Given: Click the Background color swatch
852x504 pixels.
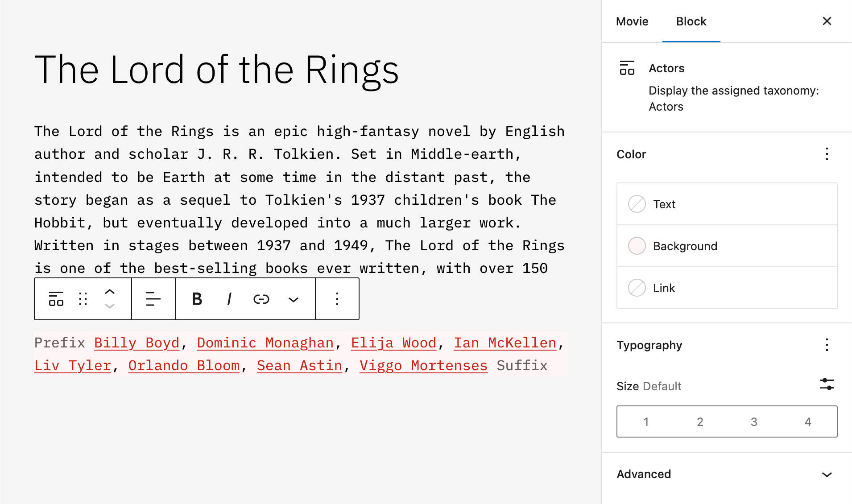Looking at the screenshot, I should [637, 246].
